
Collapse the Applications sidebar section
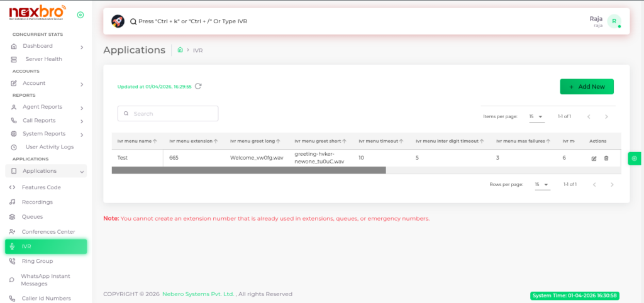pyautogui.click(x=82, y=171)
